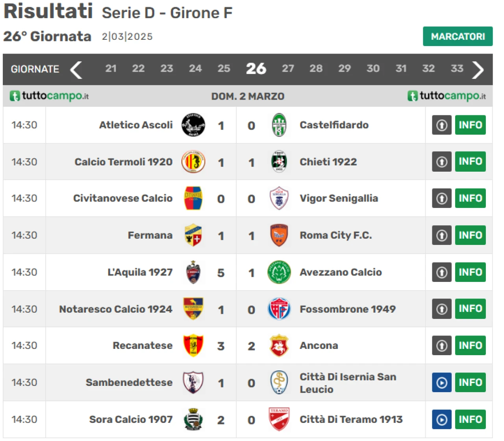Select giornata 25 tab
Image resolution: width=504 pixels, height=441 pixels.
[x=224, y=69]
